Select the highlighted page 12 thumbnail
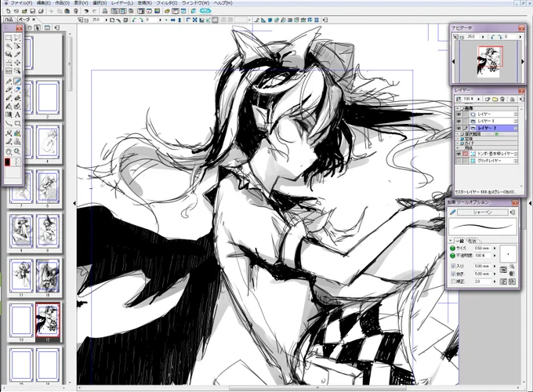 (x=48, y=320)
